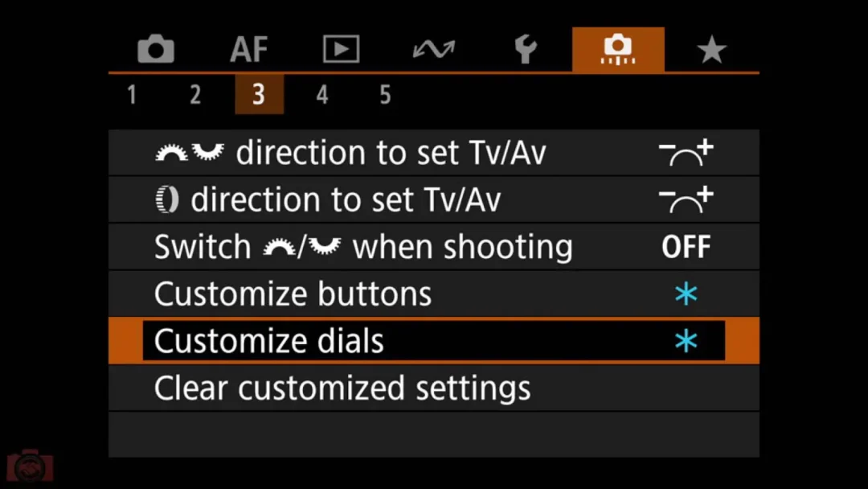
Task: Go to sub-page 1
Action: (x=132, y=95)
